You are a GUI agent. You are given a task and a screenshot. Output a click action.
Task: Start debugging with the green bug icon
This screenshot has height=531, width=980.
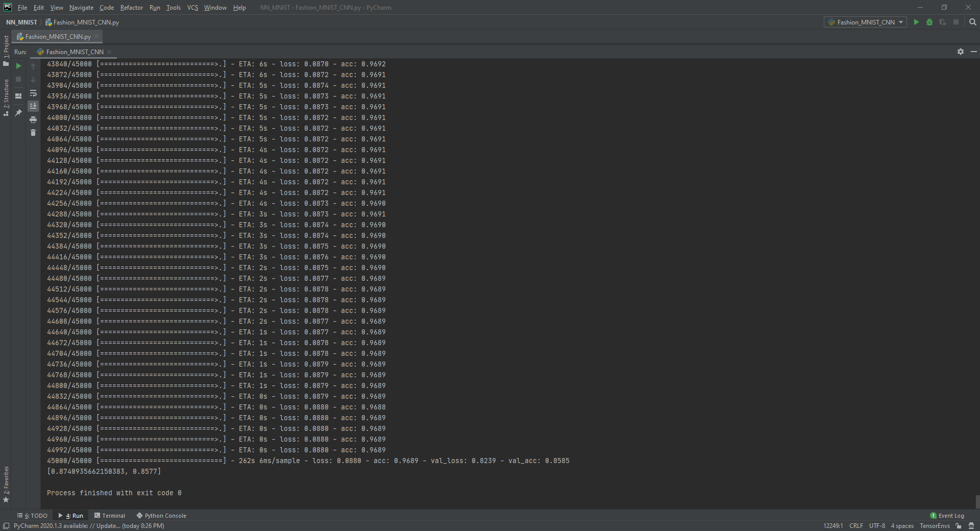(x=929, y=22)
